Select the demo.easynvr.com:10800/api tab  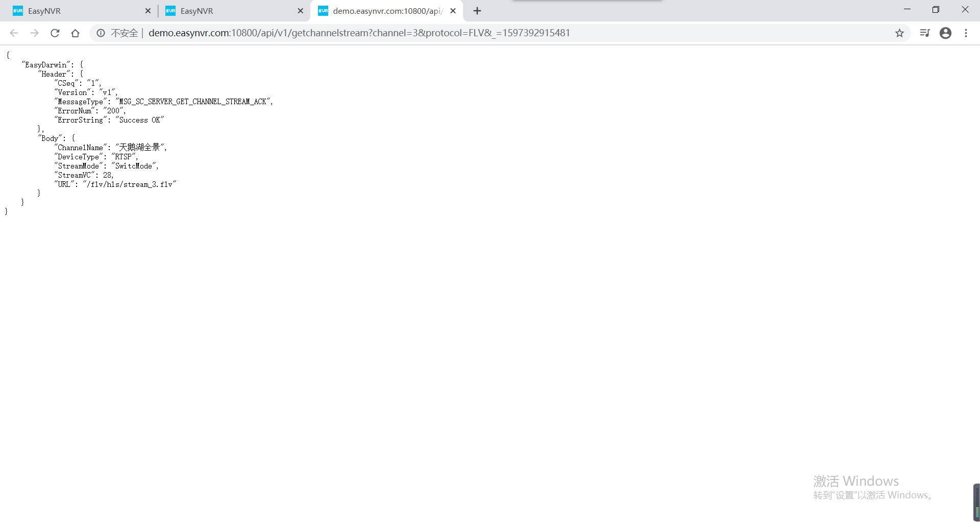[386, 11]
